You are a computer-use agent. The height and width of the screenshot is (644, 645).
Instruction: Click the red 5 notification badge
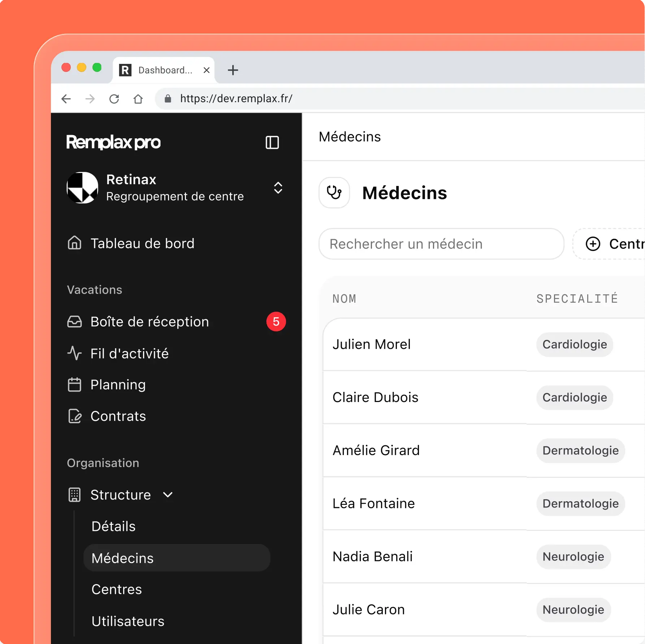(x=276, y=321)
